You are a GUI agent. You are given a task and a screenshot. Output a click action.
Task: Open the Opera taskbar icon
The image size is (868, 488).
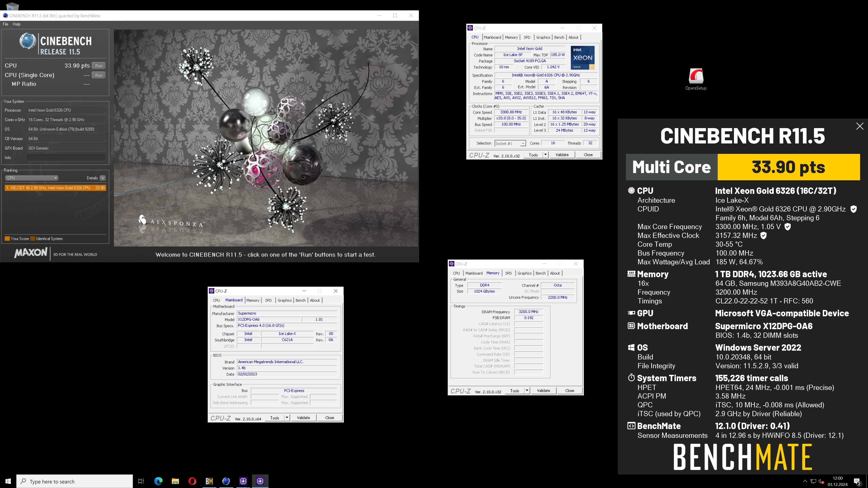click(x=192, y=481)
